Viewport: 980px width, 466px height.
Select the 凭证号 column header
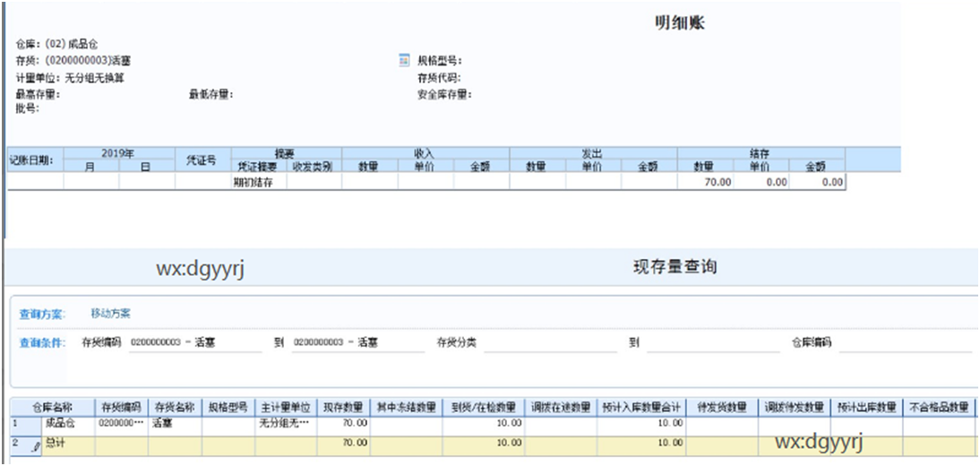click(203, 160)
